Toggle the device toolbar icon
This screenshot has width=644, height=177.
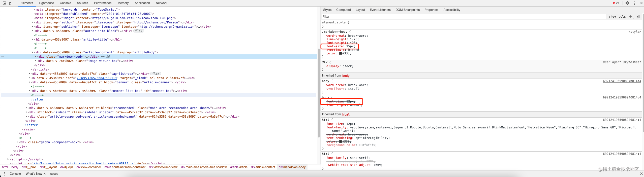pyautogui.click(x=11, y=3)
